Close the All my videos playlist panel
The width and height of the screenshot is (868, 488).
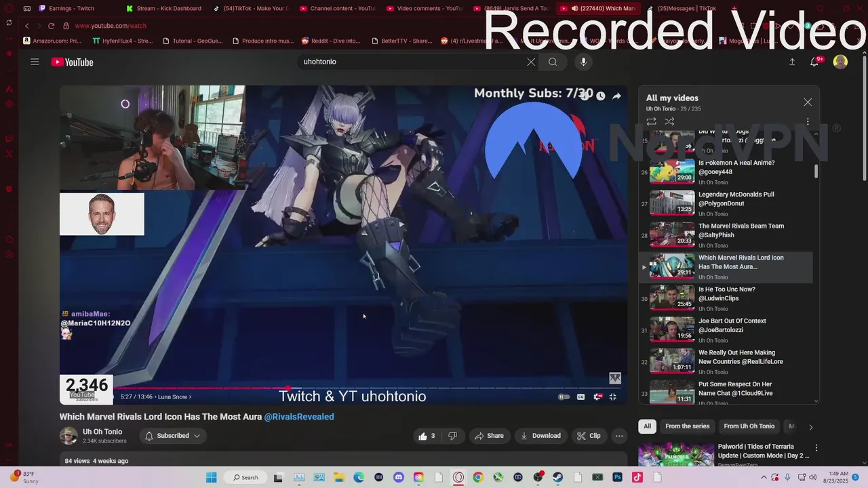click(808, 102)
